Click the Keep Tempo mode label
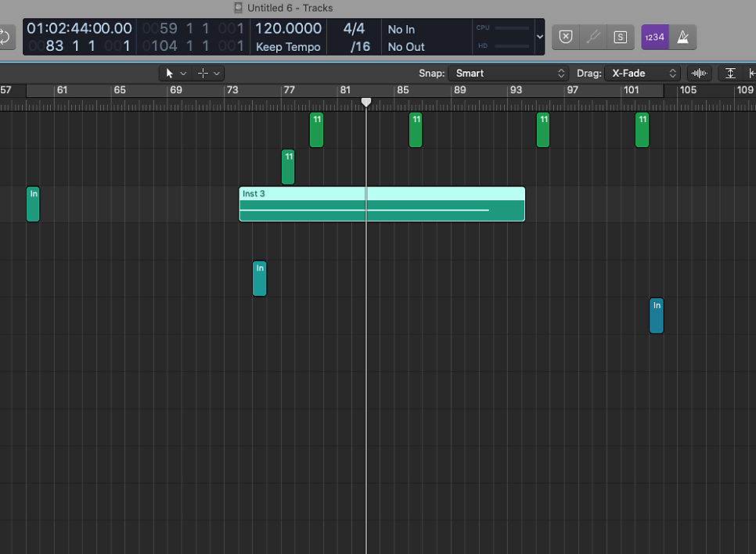The height and width of the screenshot is (554, 756). (288, 47)
